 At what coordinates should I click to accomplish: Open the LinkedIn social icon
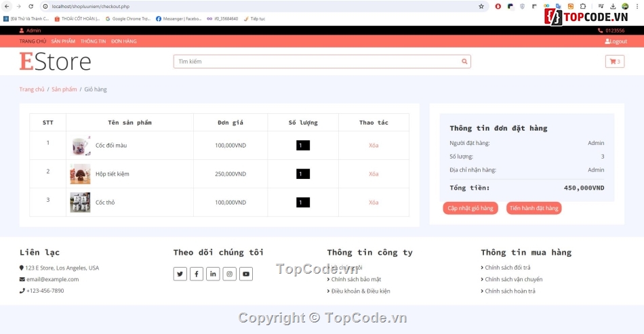213,274
